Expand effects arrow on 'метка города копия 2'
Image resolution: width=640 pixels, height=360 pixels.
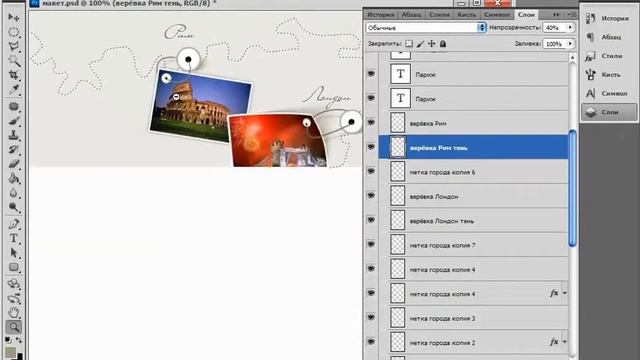tap(565, 342)
